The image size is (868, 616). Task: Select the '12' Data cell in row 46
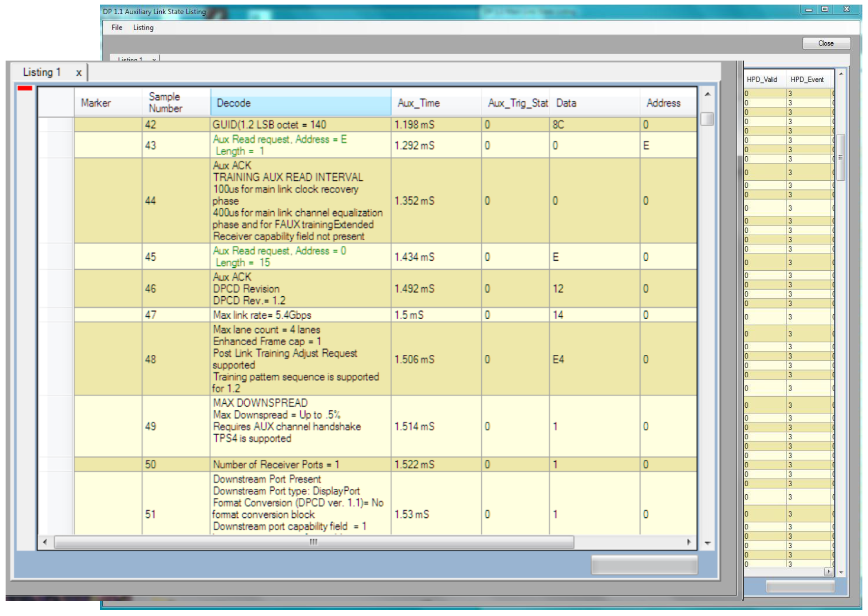[595, 289]
